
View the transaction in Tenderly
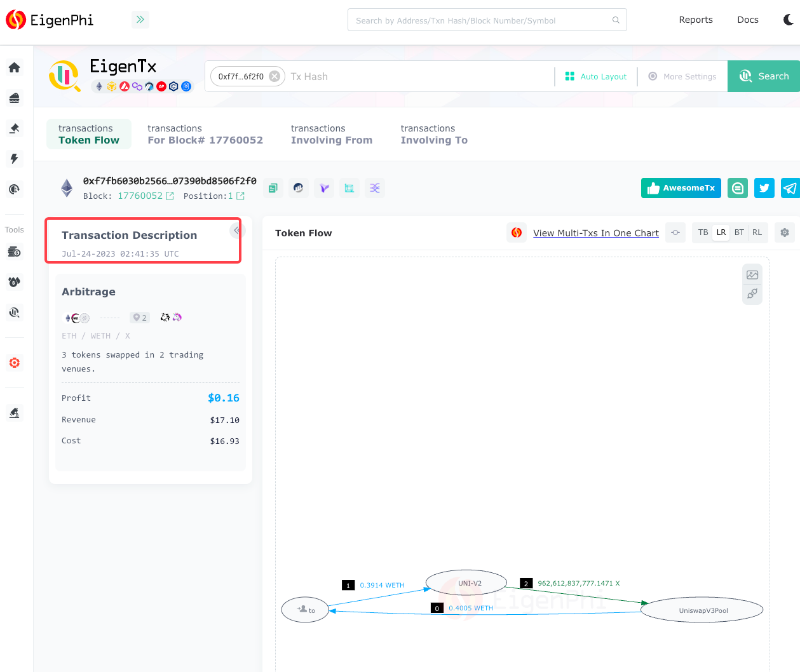pyautogui.click(x=324, y=187)
